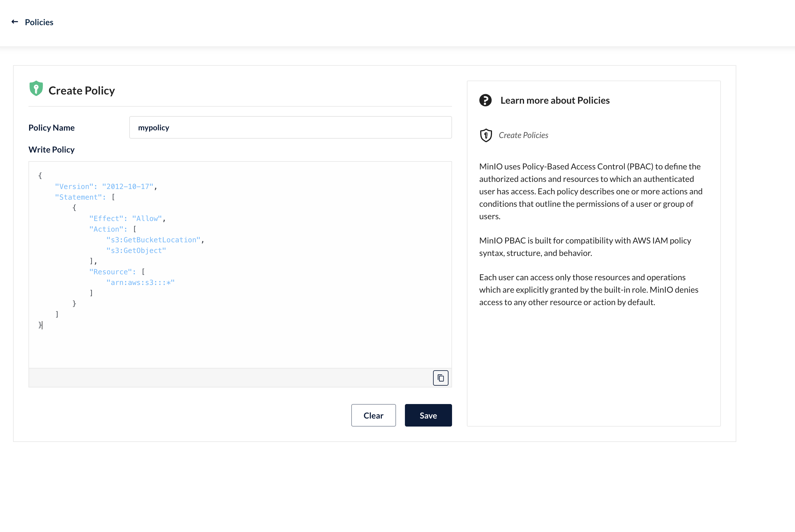
Task: Focus the Policy Name input field
Action: 290,128
